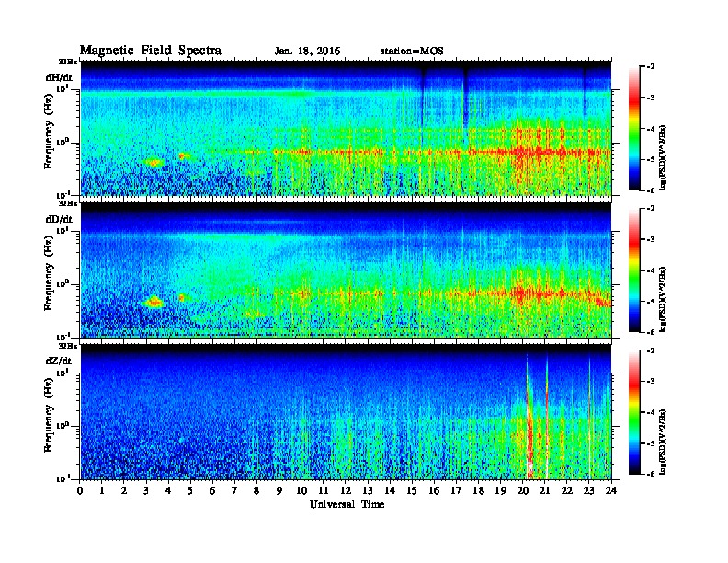This screenshot has height=563, width=728.
Task: Click the dD/dt panel color scale bar
Action: [634, 270]
